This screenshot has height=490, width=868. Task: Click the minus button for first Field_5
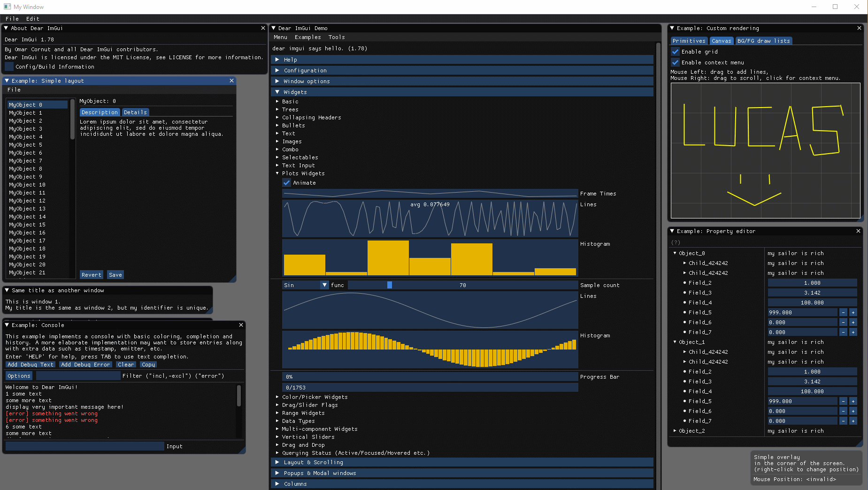click(843, 312)
